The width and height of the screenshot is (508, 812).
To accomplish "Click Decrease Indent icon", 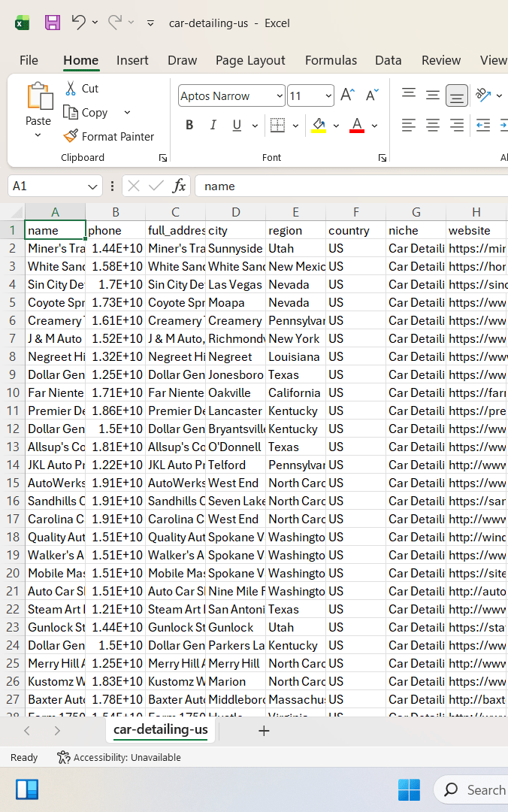I will coord(483,126).
